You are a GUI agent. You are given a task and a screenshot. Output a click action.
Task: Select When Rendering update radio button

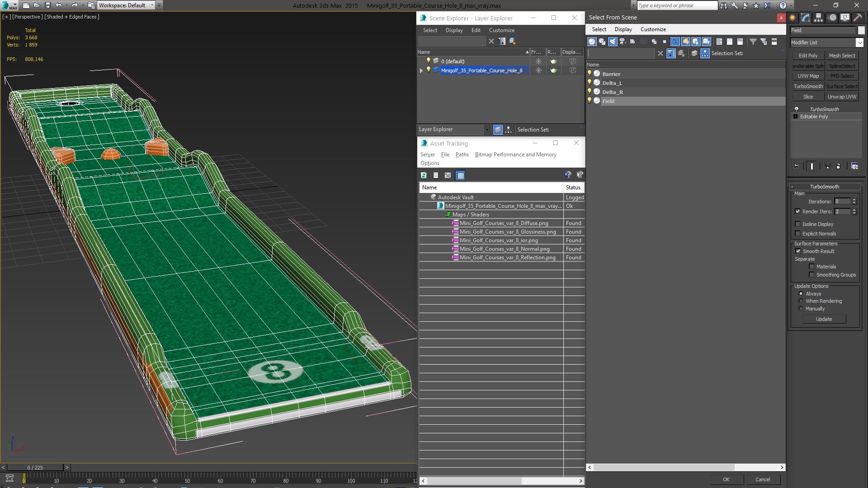coord(801,300)
